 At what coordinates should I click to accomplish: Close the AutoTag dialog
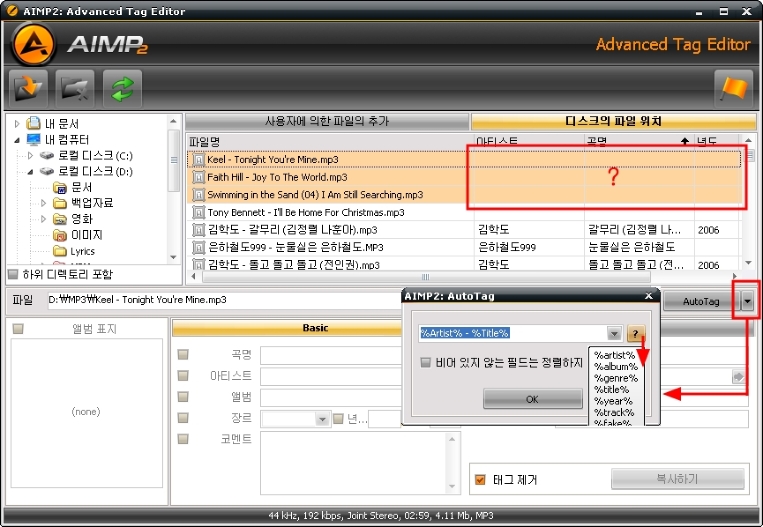pos(649,296)
